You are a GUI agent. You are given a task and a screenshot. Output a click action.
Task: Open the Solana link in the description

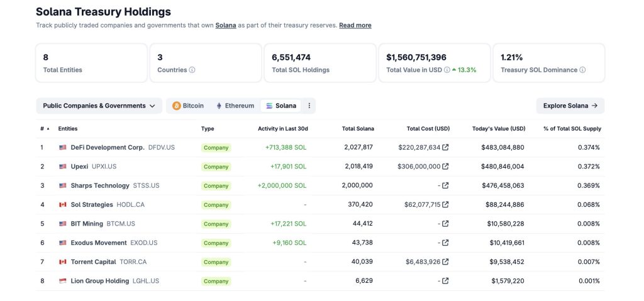coord(226,25)
